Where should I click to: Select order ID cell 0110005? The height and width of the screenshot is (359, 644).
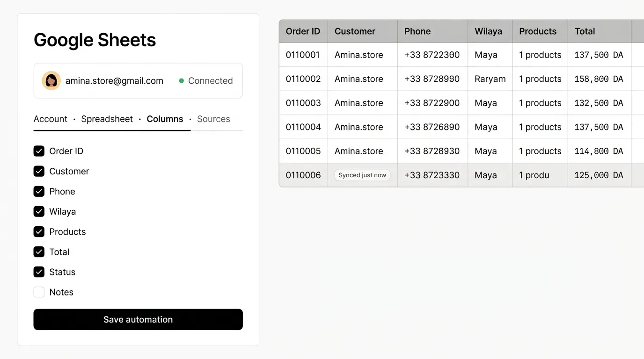click(x=303, y=151)
